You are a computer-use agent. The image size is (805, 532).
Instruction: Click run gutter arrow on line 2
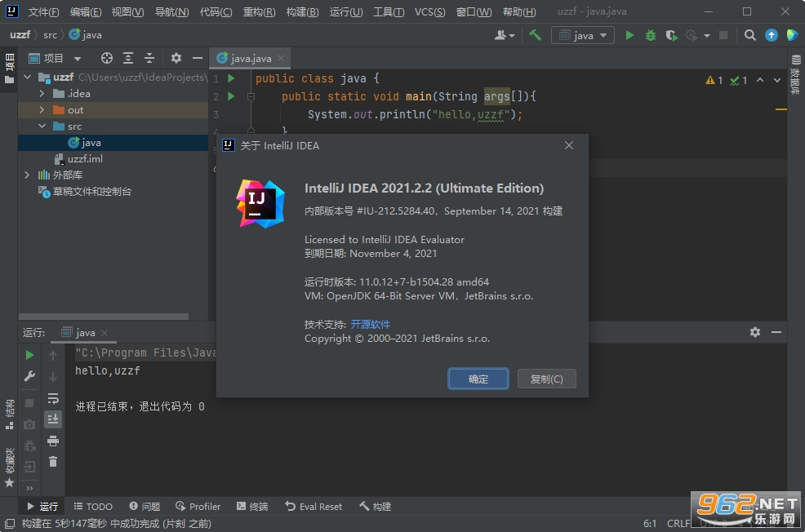point(231,96)
